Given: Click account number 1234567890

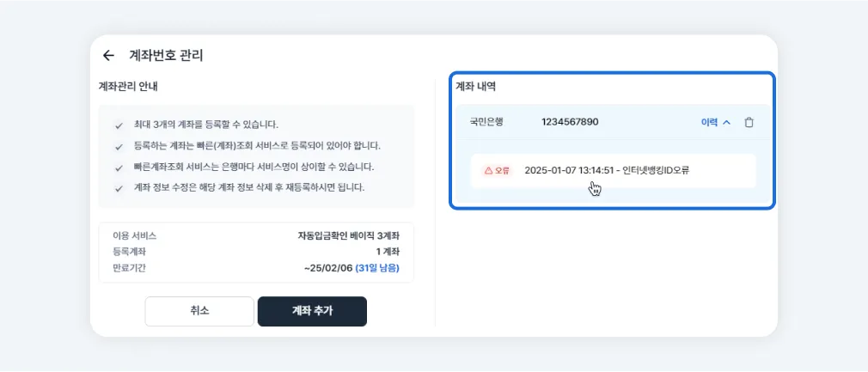Looking at the screenshot, I should click(x=570, y=122).
